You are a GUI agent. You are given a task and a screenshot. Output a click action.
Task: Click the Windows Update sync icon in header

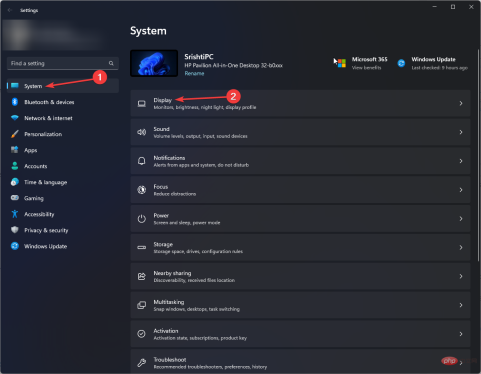[x=401, y=63]
